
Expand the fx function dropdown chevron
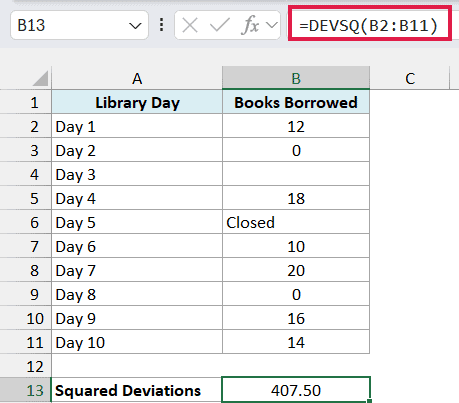272,25
